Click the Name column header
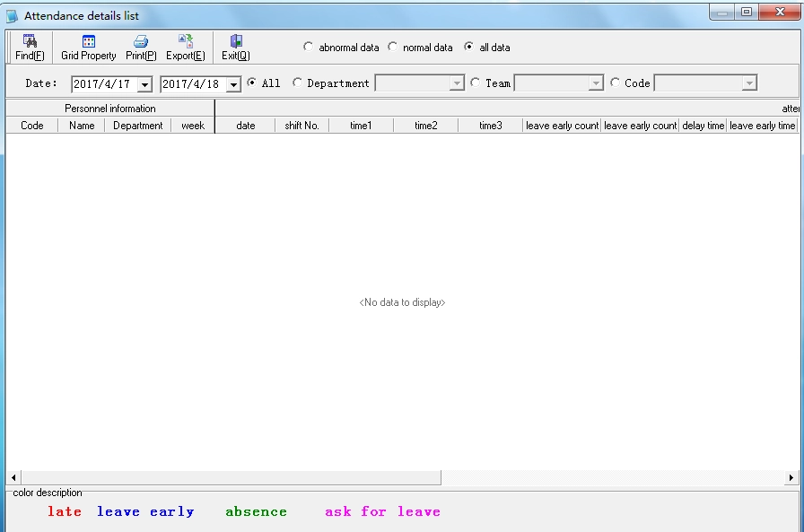Image resolution: width=804 pixels, height=532 pixels. click(x=82, y=126)
